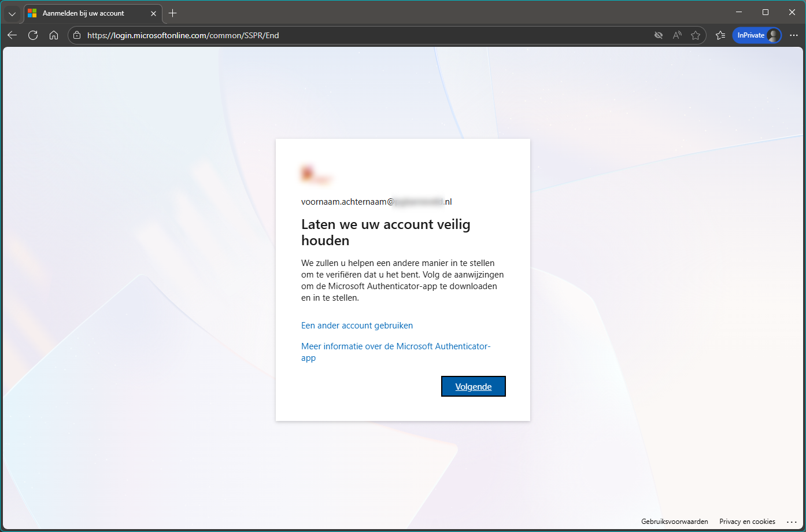Open the Gebruiksvoorwaarden footer link
Image resolution: width=806 pixels, height=532 pixels.
click(674, 522)
